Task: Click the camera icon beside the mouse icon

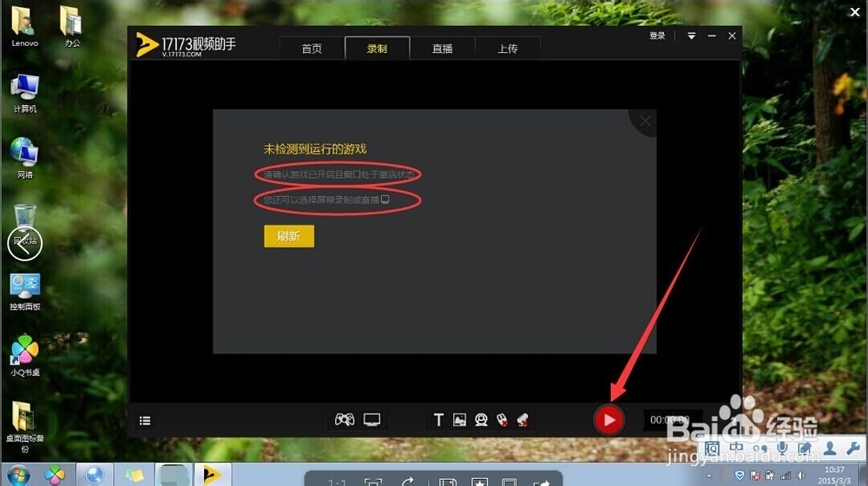Action: [x=523, y=420]
